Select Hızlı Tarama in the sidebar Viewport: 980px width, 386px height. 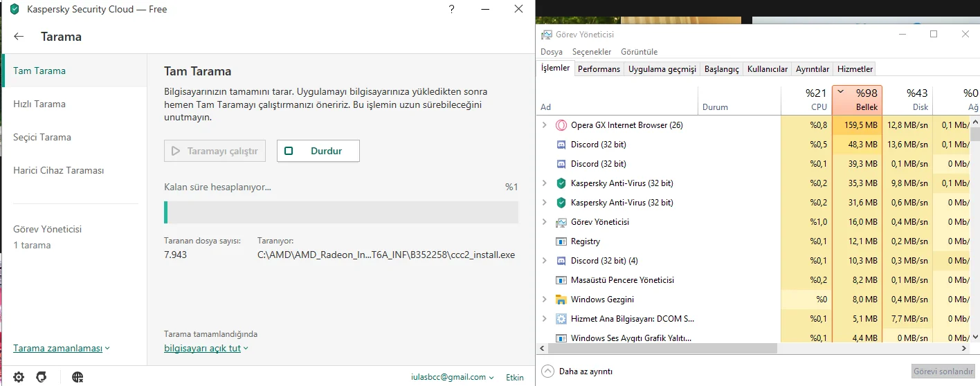coord(39,104)
